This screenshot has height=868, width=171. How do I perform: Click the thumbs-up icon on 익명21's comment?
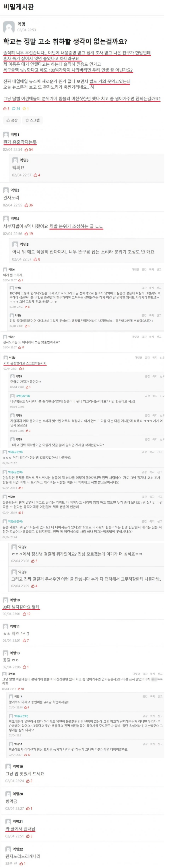pos(28,836)
